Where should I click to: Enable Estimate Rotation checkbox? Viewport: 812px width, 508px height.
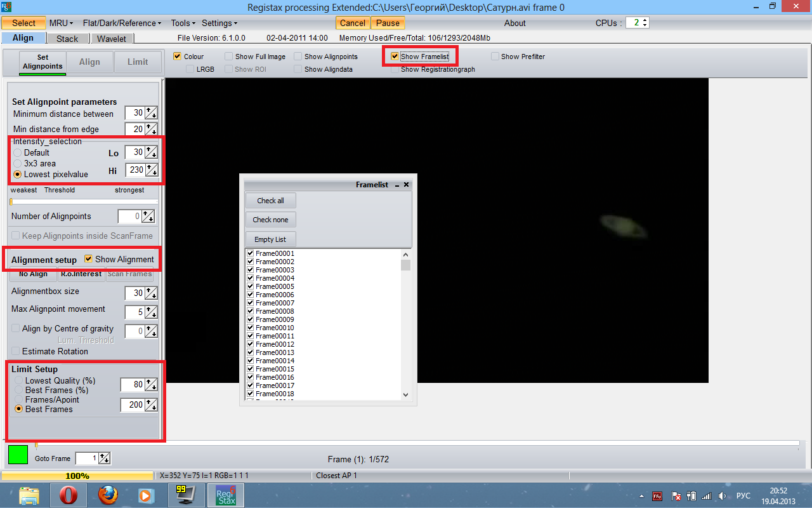pos(16,351)
